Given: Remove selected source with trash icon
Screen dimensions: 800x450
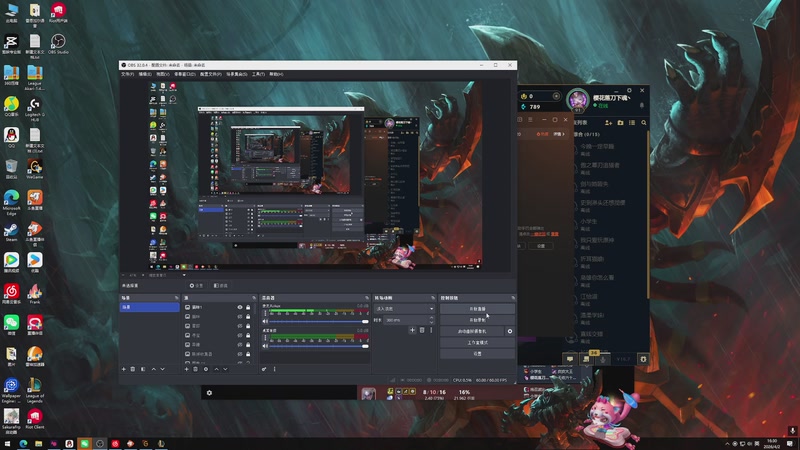Looking at the screenshot, I should 195,369.
